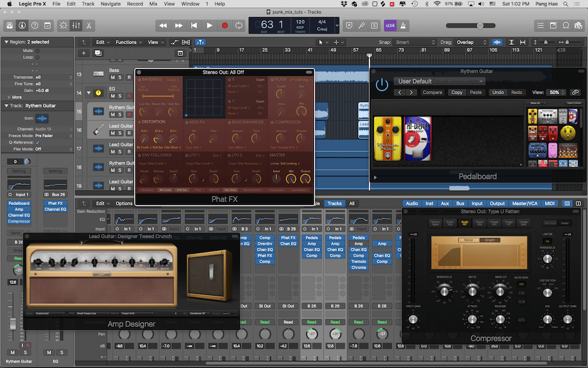The image size is (588, 368).
Task: Open the Note Pad icon
Action: click(x=553, y=25)
